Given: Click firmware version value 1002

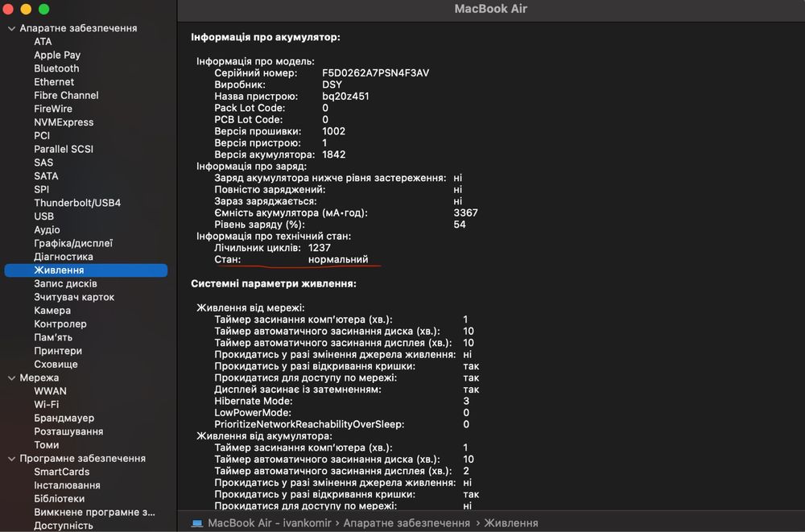Looking at the screenshot, I should [334, 131].
